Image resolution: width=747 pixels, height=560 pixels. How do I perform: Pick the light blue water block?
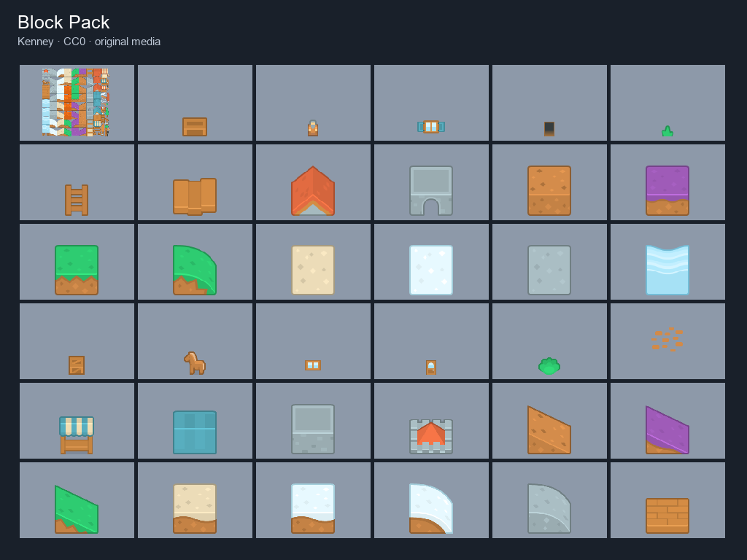click(667, 270)
